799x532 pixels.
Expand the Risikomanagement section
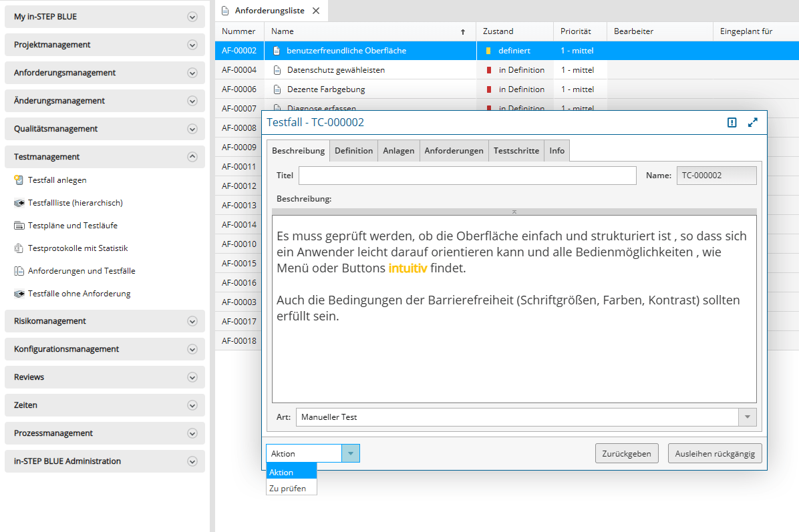click(192, 321)
